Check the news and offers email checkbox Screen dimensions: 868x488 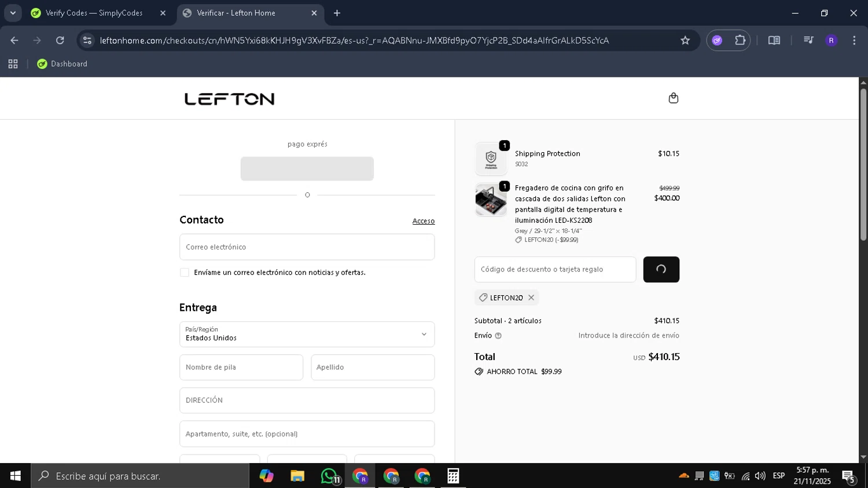185,273
